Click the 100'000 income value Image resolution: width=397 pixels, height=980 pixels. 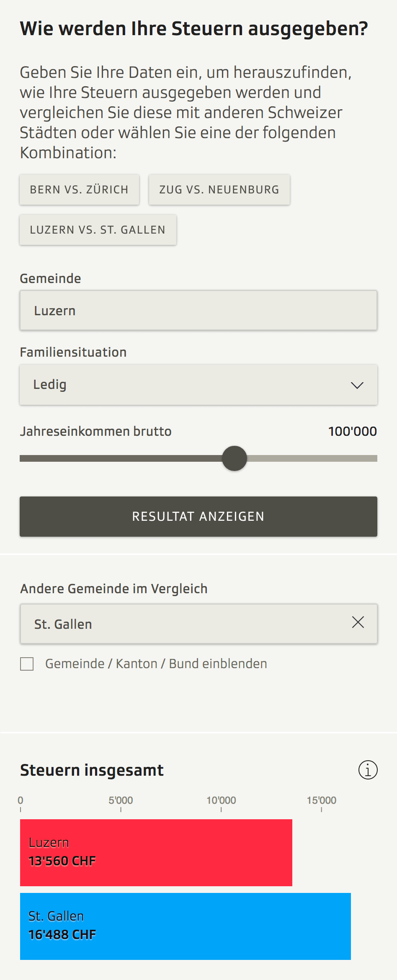tap(353, 431)
